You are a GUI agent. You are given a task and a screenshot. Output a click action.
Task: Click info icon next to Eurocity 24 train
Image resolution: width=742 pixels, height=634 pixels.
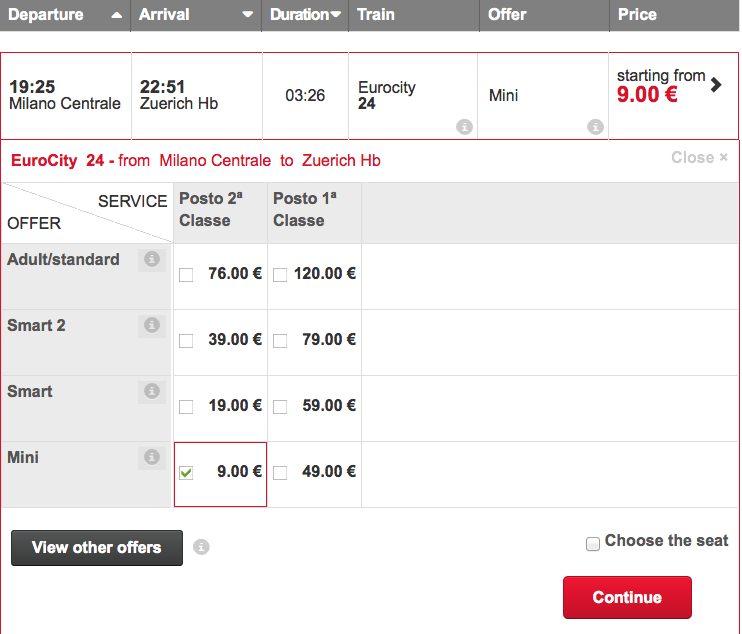pyautogui.click(x=464, y=127)
